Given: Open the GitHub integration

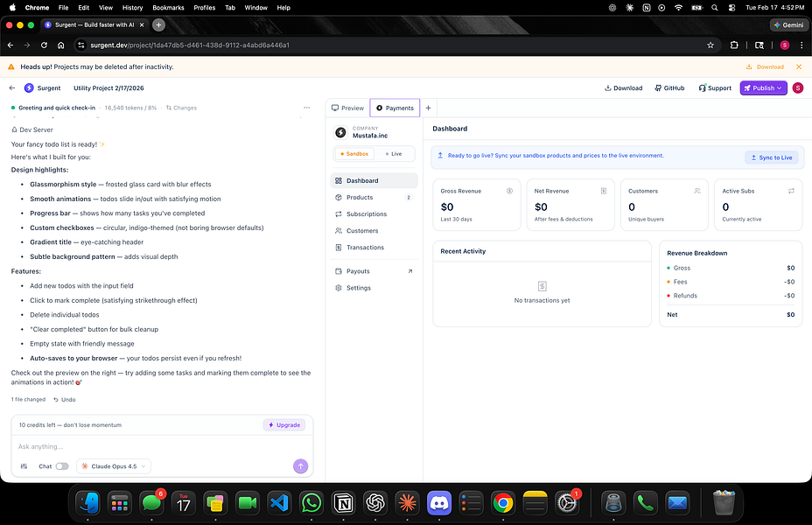Looking at the screenshot, I should (669, 88).
